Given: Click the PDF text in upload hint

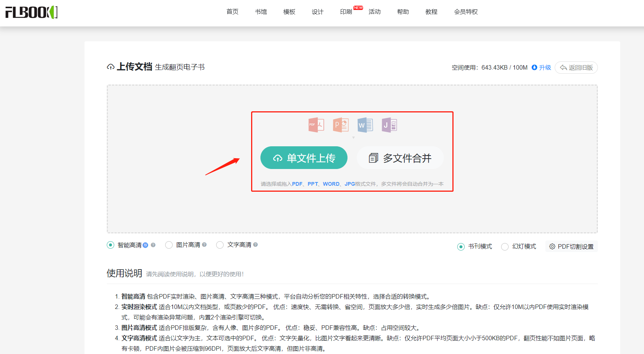Looking at the screenshot, I should pos(297,184).
